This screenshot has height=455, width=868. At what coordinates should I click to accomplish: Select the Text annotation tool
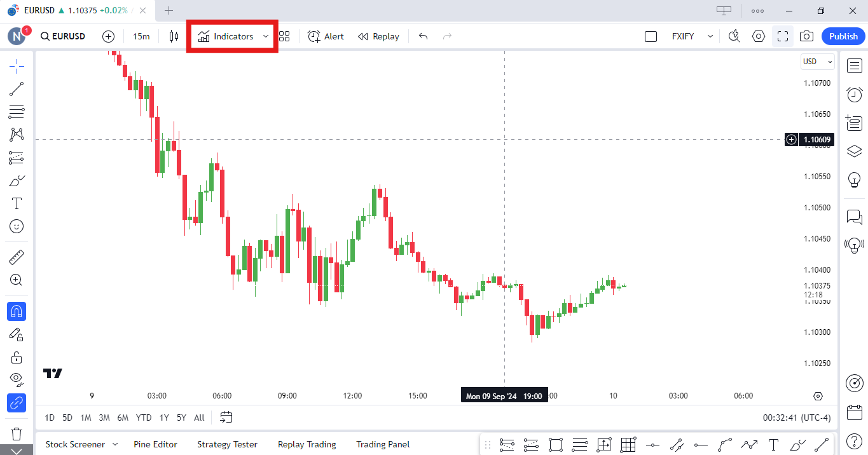pyautogui.click(x=17, y=203)
